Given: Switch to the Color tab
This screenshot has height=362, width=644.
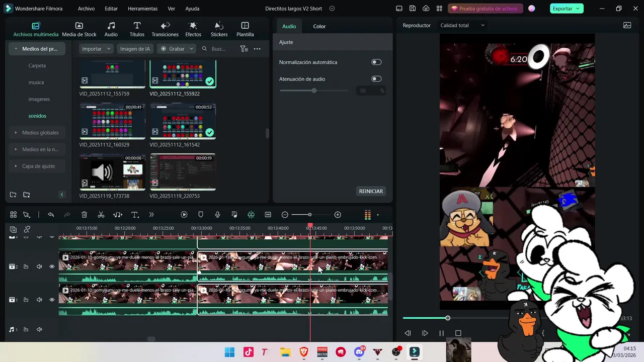Looking at the screenshot, I should tap(319, 26).
